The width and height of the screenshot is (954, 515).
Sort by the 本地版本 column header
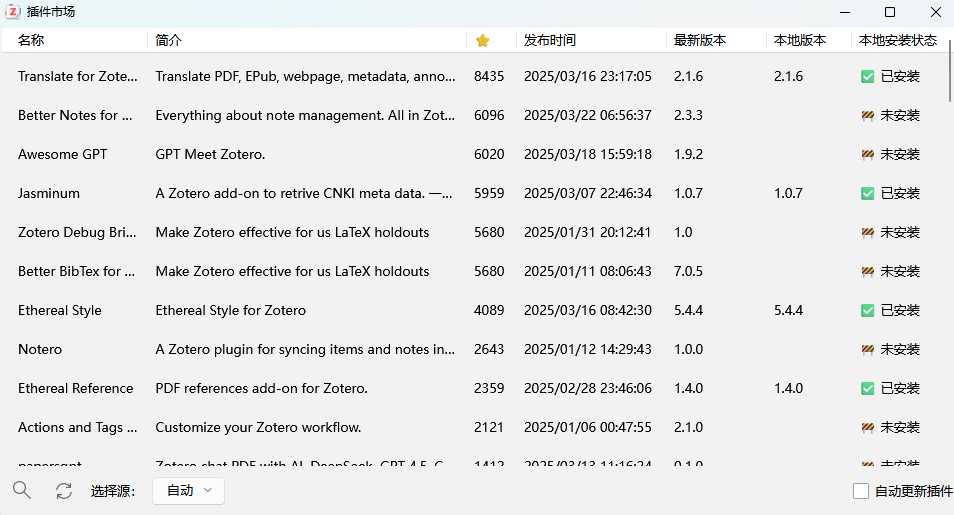click(x=800, y=40)
